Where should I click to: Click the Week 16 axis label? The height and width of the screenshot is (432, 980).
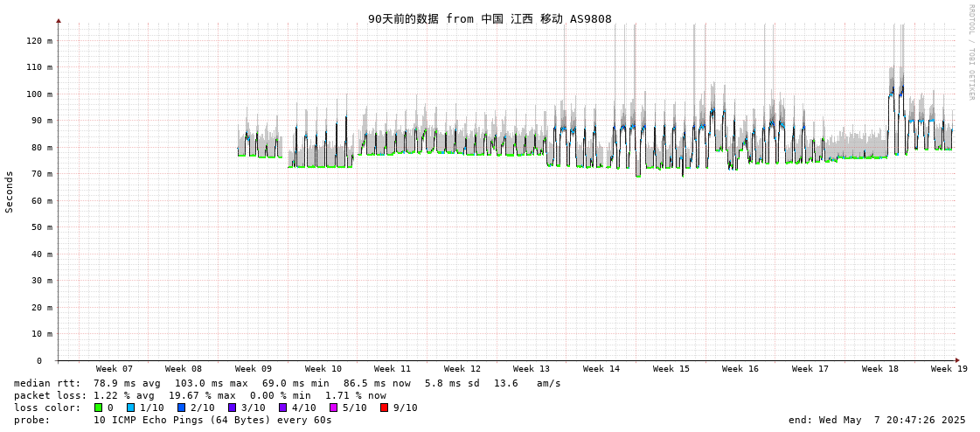[740, 369]
